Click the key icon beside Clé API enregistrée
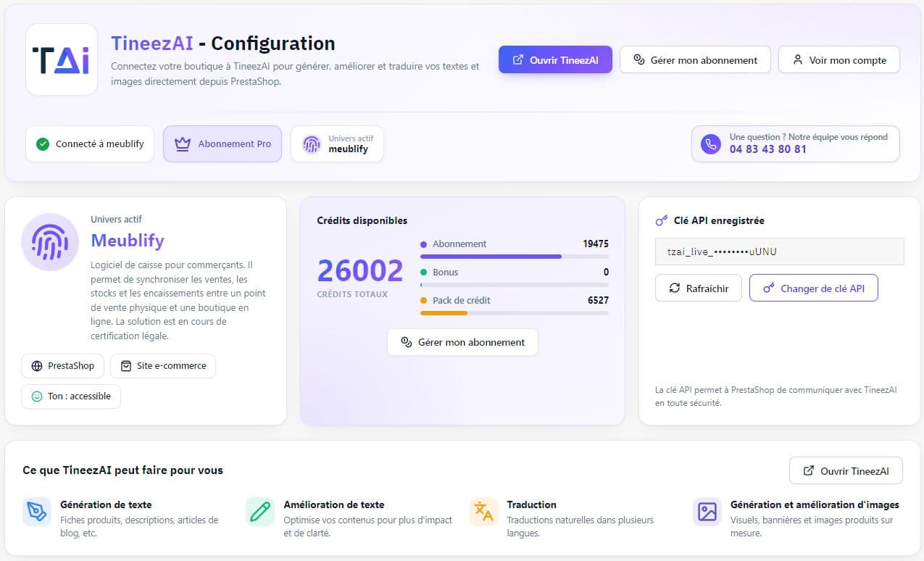Viewport: 924px width, 561px height. click(661, 220)
